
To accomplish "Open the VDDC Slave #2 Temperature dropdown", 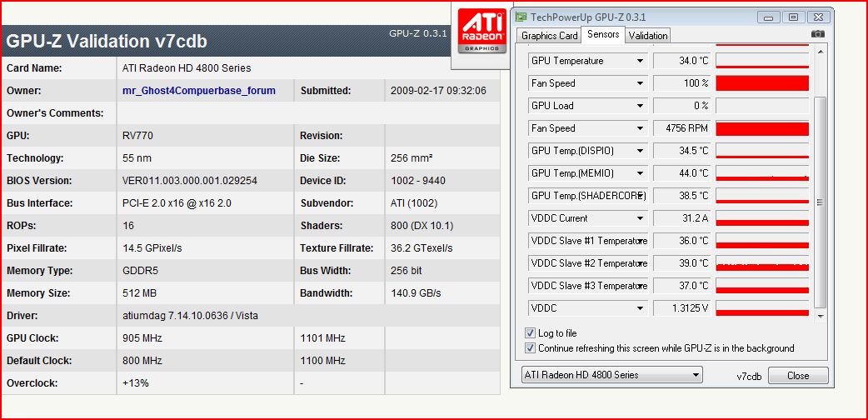I will pos(640,263).
